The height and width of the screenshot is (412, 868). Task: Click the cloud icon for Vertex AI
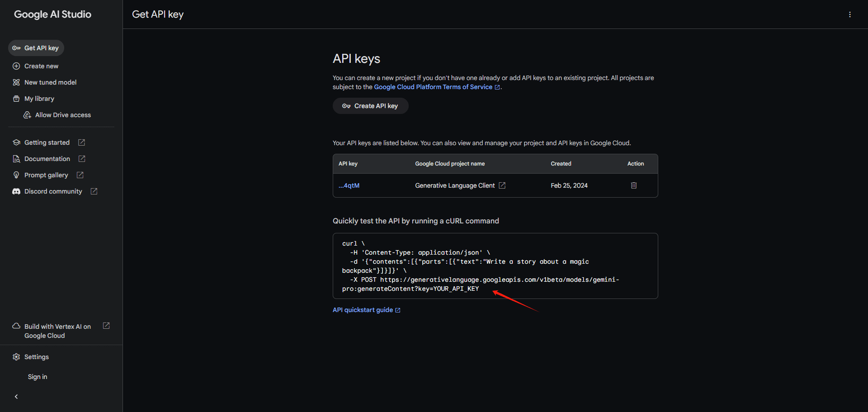click(16, 326)
